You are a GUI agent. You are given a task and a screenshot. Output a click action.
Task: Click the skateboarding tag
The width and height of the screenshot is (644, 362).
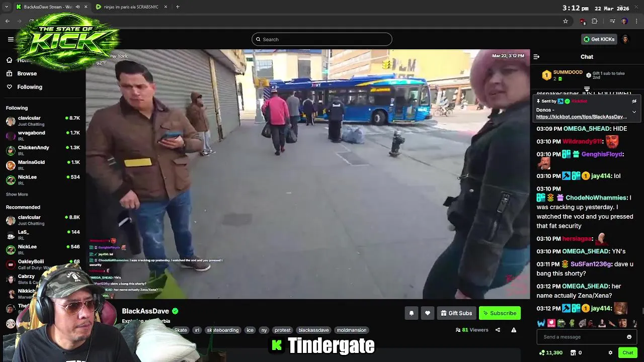(x=223, y=330)
